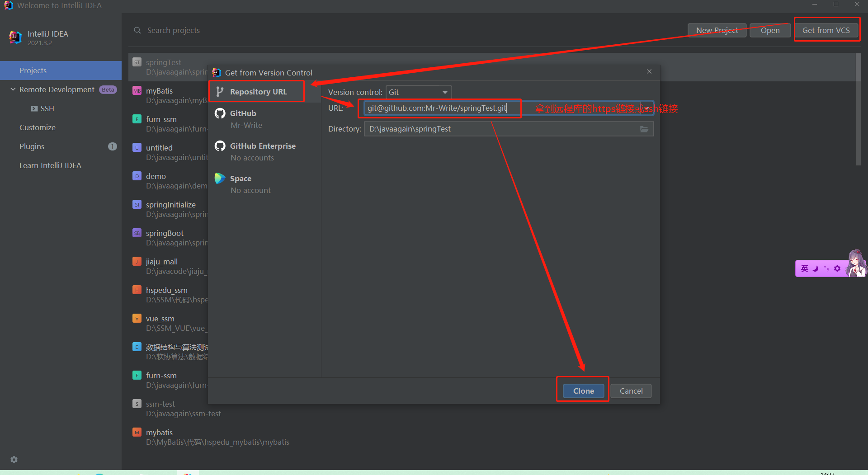The image size is (868, 475).
Task: Open SSH under Remote Development
Action: click(47, 108)
